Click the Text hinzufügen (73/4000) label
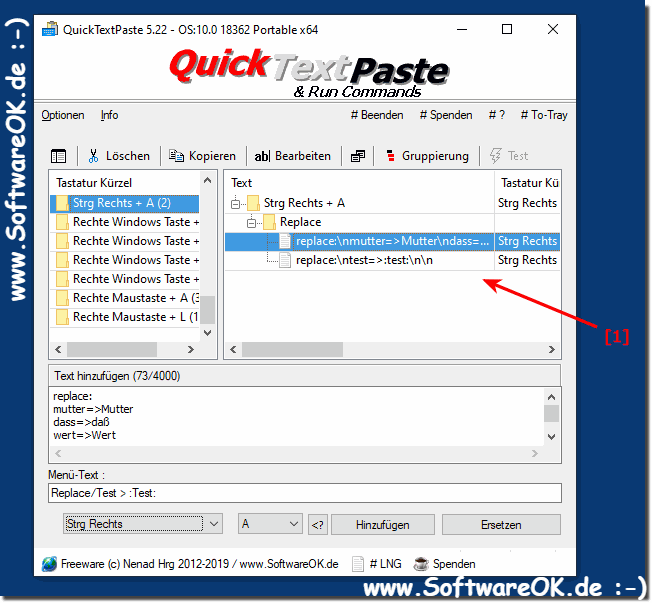652x603 pixels. pyautogui.click(x=117, y=376)
